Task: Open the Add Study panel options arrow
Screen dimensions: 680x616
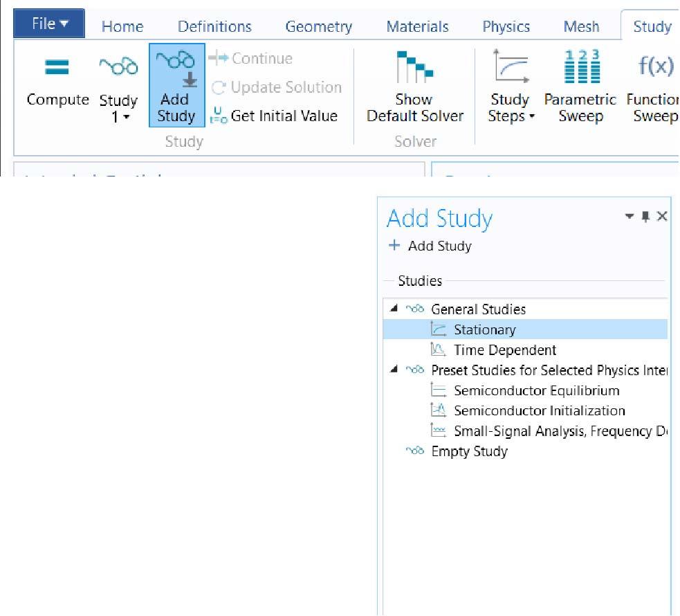Action: pos(630,216)
